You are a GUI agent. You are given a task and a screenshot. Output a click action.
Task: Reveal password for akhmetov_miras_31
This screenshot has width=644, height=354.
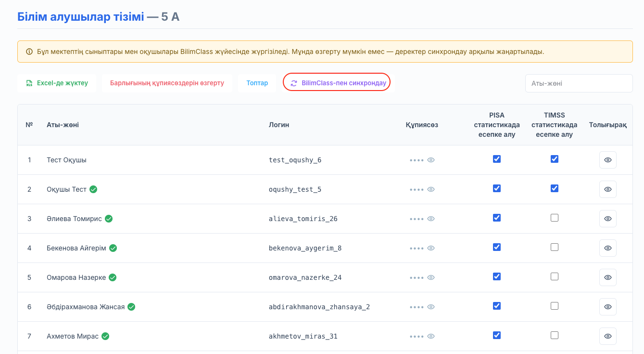point(431,336)
